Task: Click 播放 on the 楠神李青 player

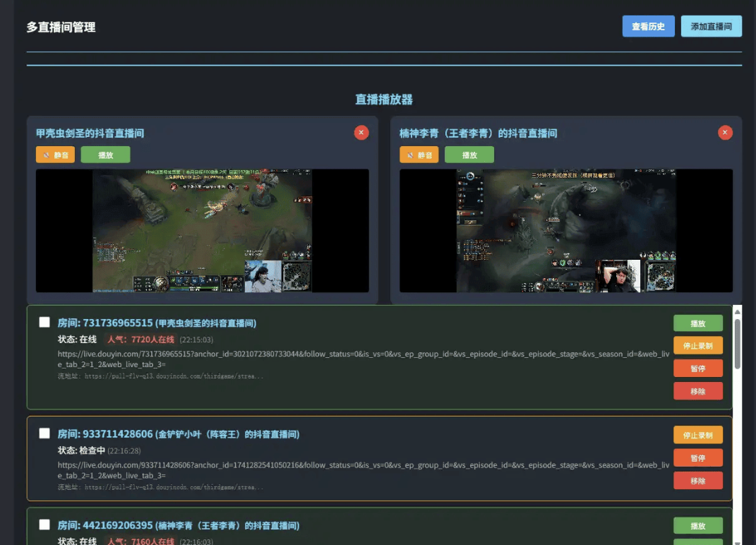Action: point(469,155)
